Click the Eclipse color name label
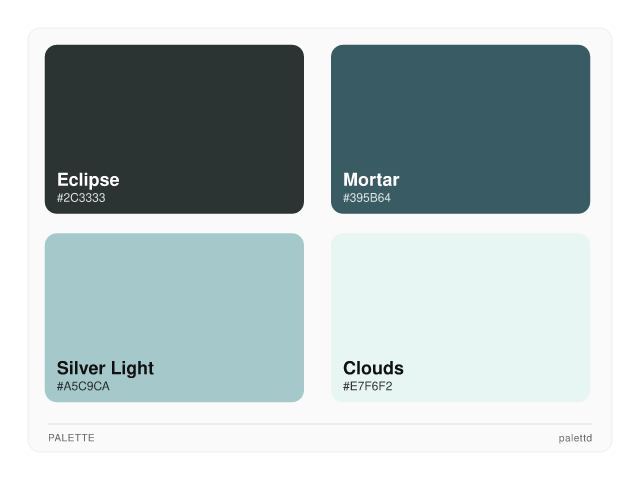The width and height of the screenshot is (640, 480). coord(88,180)
